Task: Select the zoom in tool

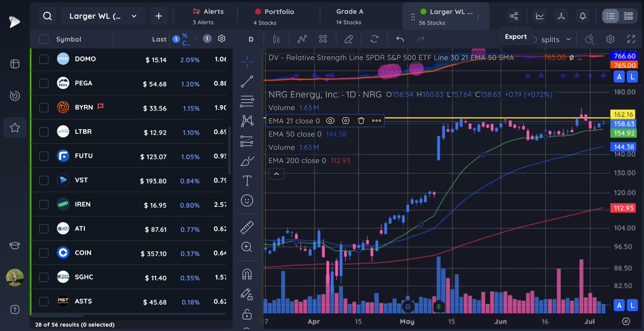Action: [x=247, y=247]
